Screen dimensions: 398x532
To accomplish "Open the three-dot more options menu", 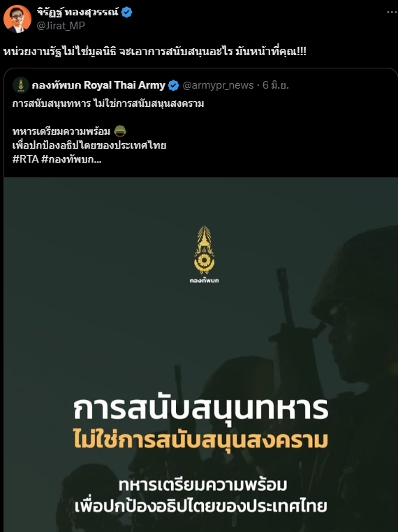I will [x=392, y=12].
